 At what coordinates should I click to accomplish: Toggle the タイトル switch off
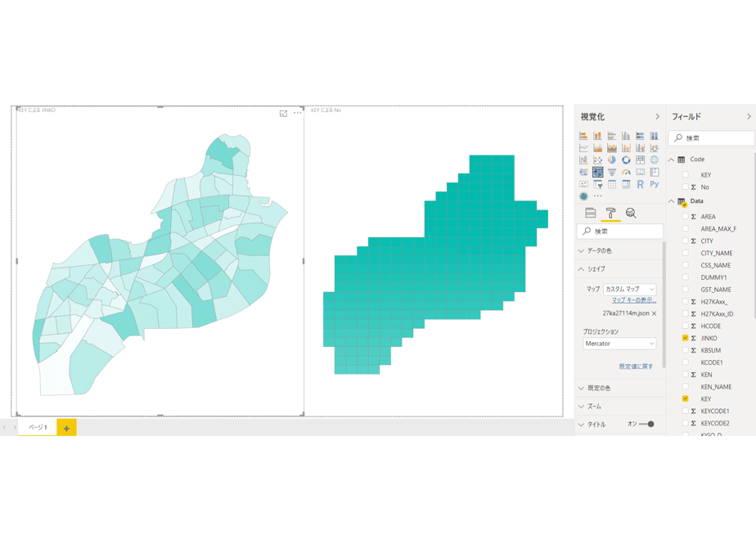click(647, 425)
